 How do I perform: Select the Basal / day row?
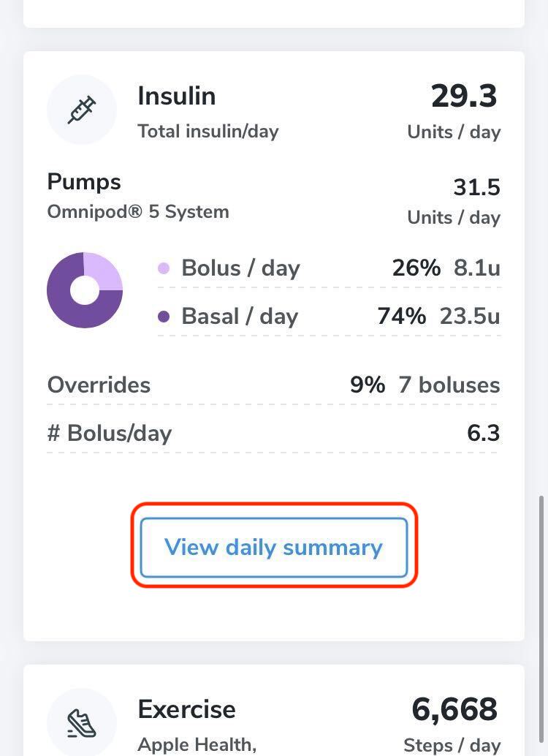[330, 317]
